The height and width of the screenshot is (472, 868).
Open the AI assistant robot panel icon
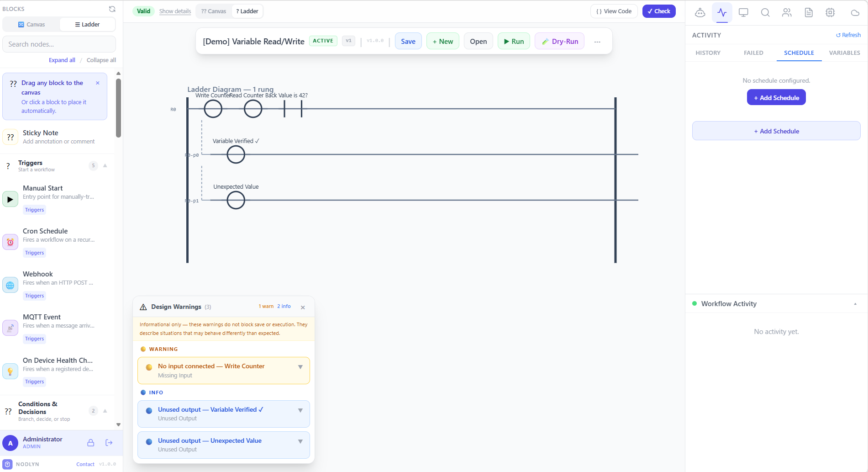click(700, 12)
